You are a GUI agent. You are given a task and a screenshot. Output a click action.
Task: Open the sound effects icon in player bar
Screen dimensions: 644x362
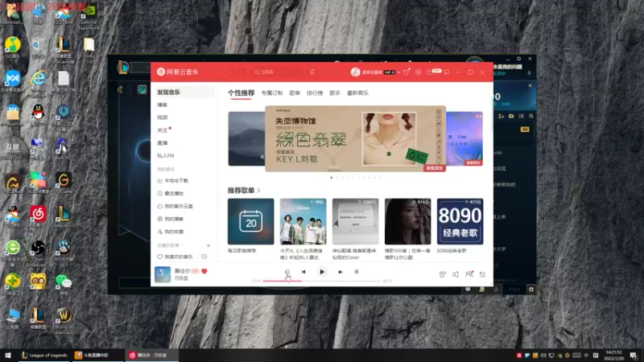tap(442, 274)
